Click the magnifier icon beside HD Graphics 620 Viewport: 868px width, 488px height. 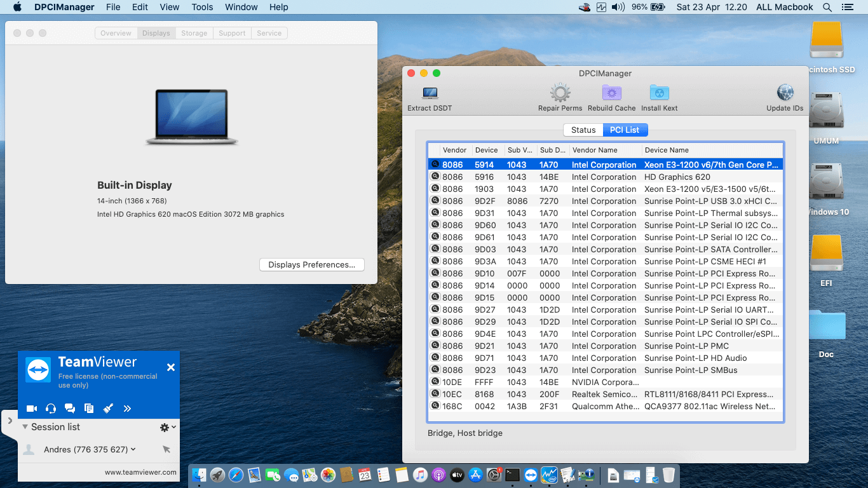pos(435,177)
